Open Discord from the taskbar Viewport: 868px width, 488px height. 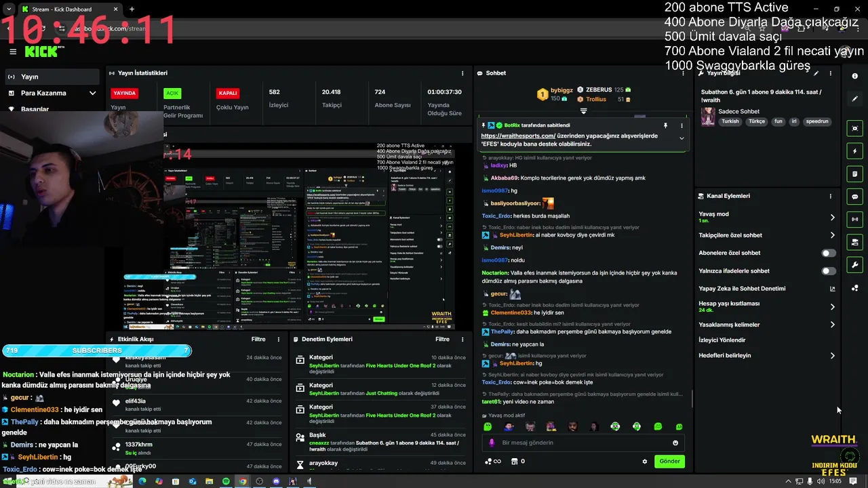pyautogui.click(x=276, y=481)
